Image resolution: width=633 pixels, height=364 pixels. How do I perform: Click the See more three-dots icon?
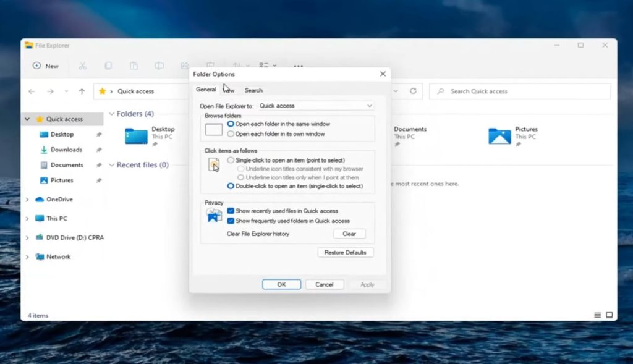pos(298,66)
